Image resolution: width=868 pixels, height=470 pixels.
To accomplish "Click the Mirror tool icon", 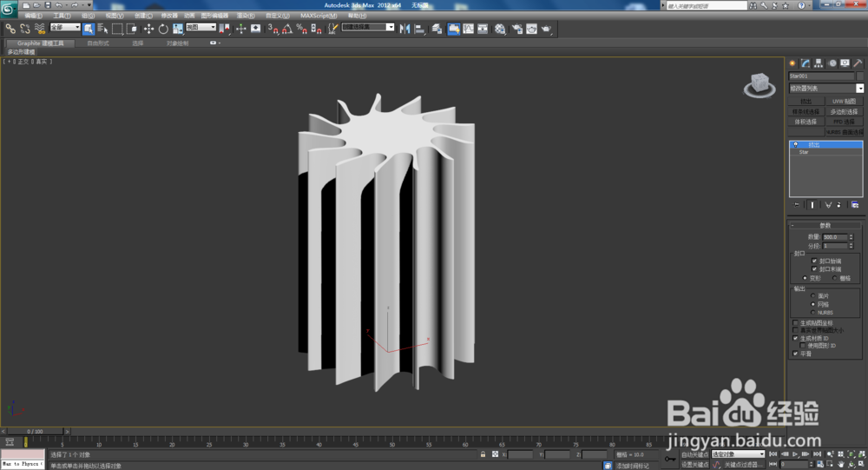I will [x=405, y=29].
